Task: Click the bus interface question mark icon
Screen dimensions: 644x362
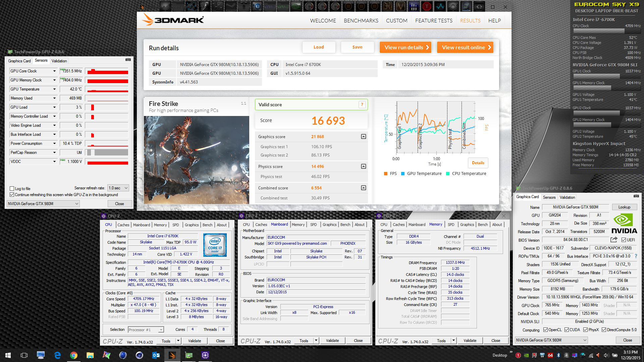Action: (636, 256)
